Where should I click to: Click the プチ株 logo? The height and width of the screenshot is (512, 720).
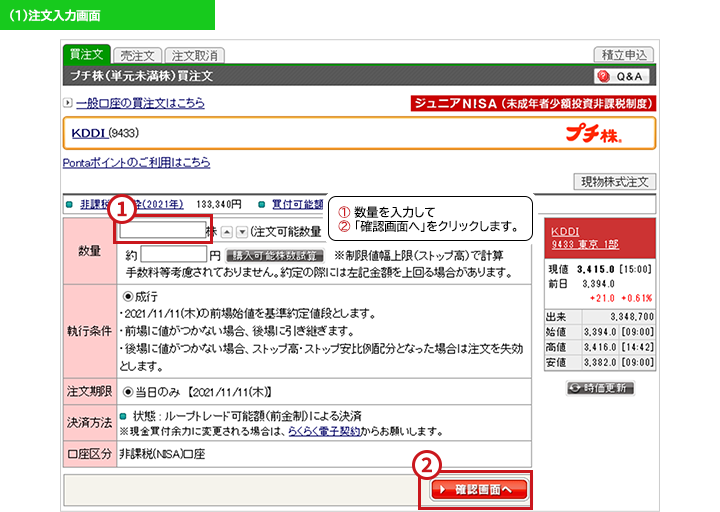pos(594,134)
